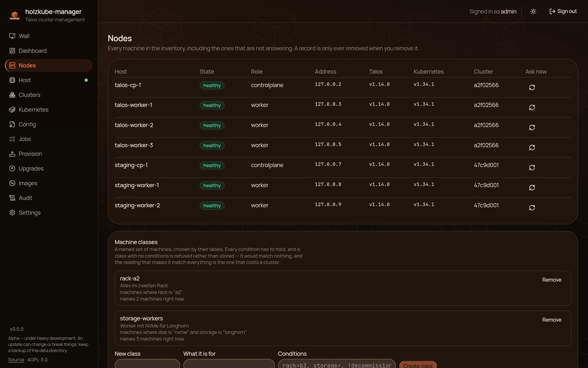Image resolution: width=588 pixels, height=368 pixels.
Task: Click the Audit log icon
Action: [x=12, y=198]
